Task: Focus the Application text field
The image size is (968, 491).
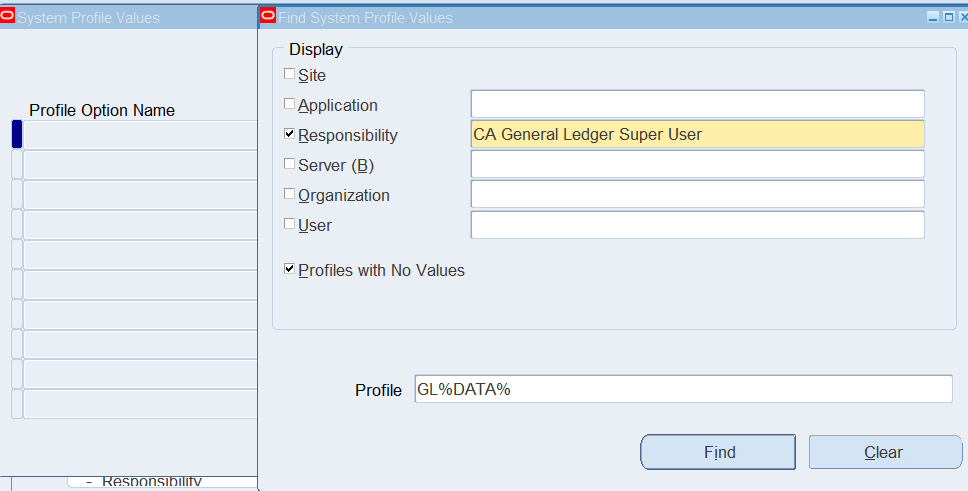Action: [698, 104]
